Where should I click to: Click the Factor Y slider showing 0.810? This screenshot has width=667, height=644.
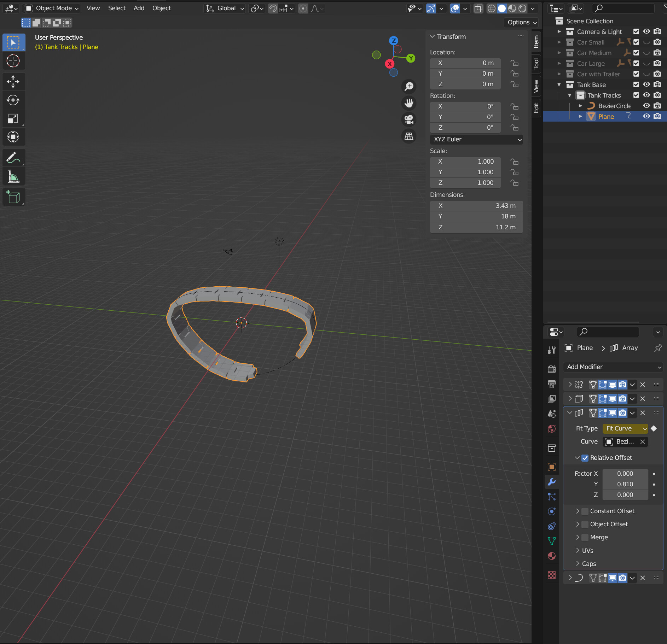click(x=625, y=484)
